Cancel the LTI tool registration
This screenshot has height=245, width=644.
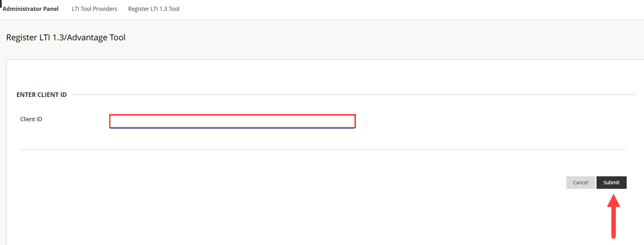tap(580, 182)
